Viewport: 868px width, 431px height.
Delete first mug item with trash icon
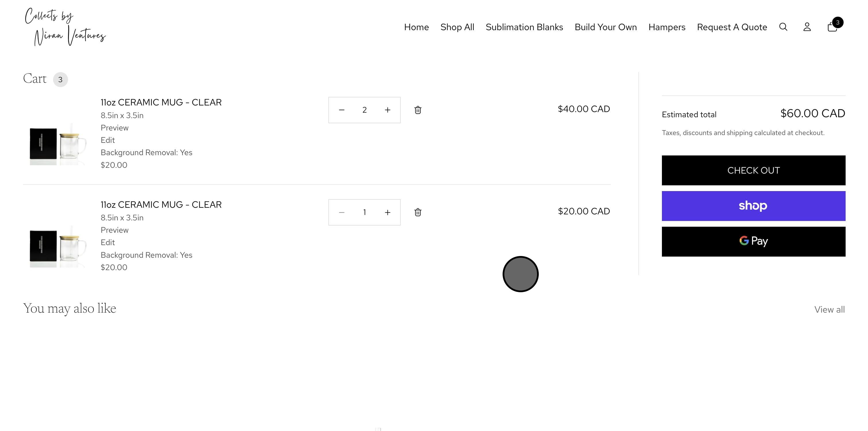click(418, 110)
